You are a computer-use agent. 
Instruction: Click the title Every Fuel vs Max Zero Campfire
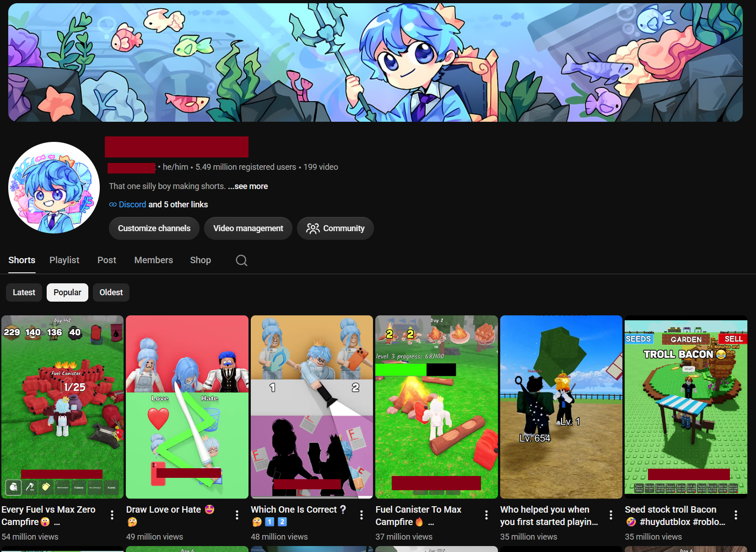pyautogui.click(x=49, y=516)
